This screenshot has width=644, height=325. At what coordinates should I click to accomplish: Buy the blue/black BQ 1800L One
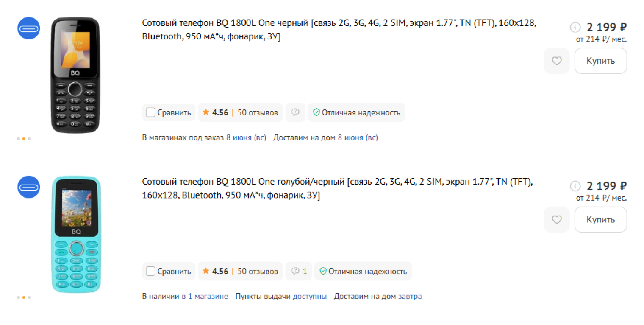pyautogui.click(x=600, y=220)
